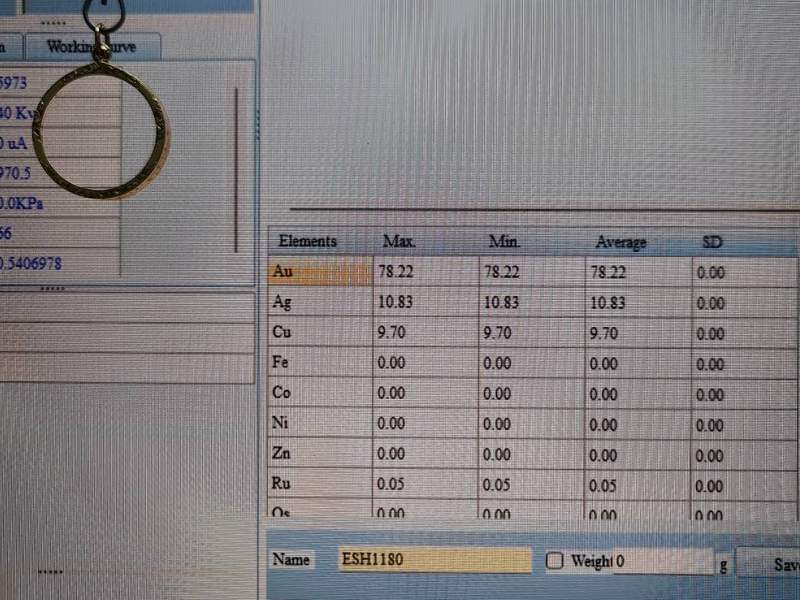Click the Name field containing ESH1180
Screen dimensions: 800x600
pos(435,560)
